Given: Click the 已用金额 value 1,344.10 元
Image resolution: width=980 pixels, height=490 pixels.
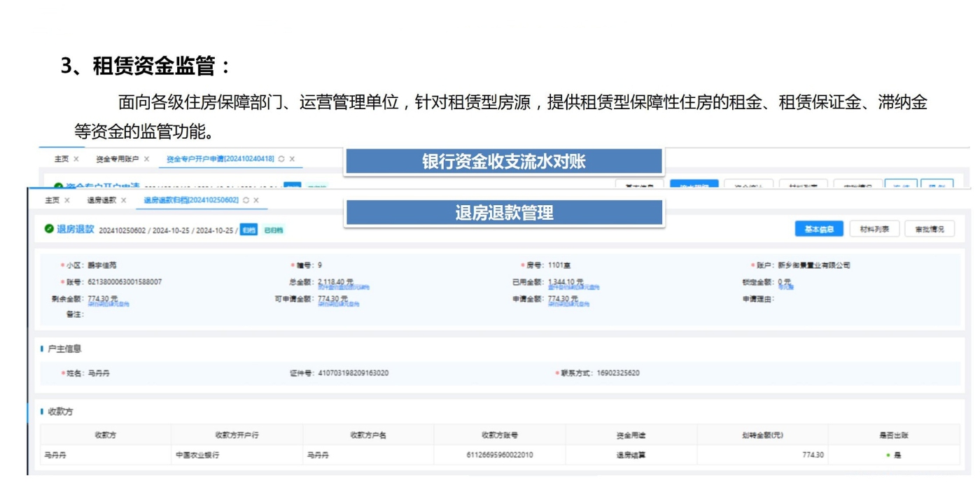Looking at the screenshot, I should pos(565,282).
